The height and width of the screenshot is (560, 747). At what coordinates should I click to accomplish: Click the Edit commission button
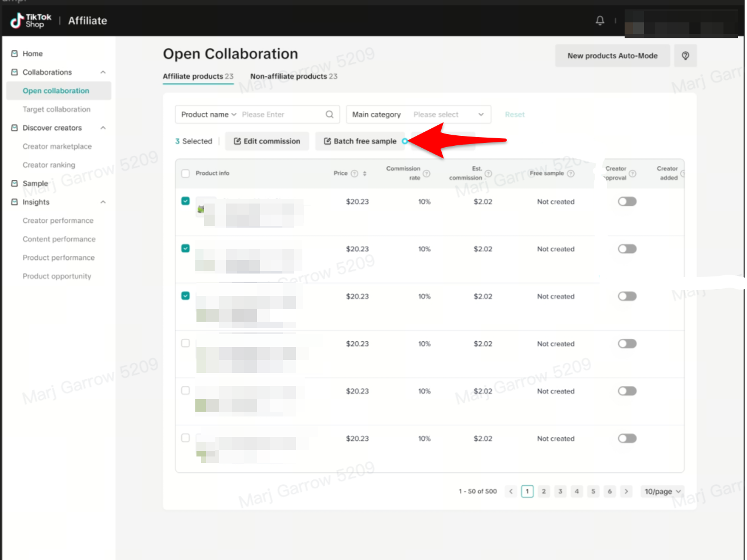click(267, 141)
